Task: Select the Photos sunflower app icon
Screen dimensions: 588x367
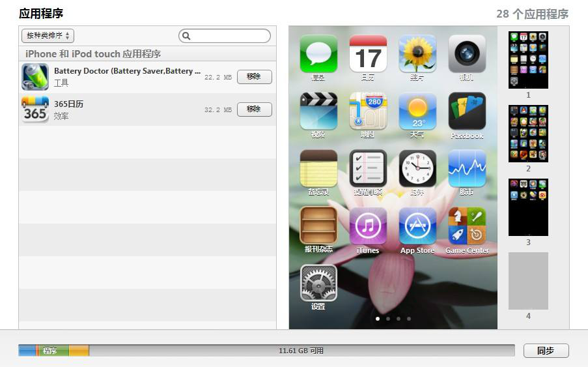Action: click(417, 53)
